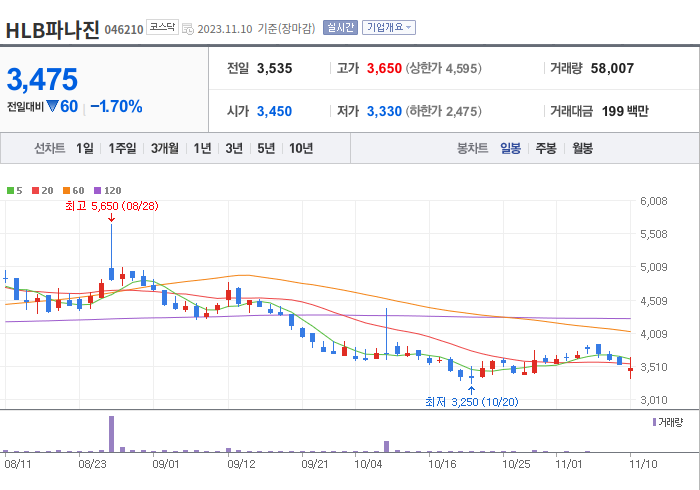Screen dimensions: 700x490
Task: Click the 코스닥 market badge
Action: pos(162,27)
